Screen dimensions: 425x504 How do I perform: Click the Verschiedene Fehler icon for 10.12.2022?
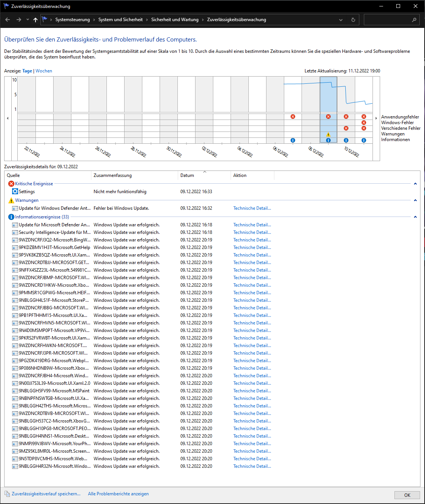coord(346,128)
